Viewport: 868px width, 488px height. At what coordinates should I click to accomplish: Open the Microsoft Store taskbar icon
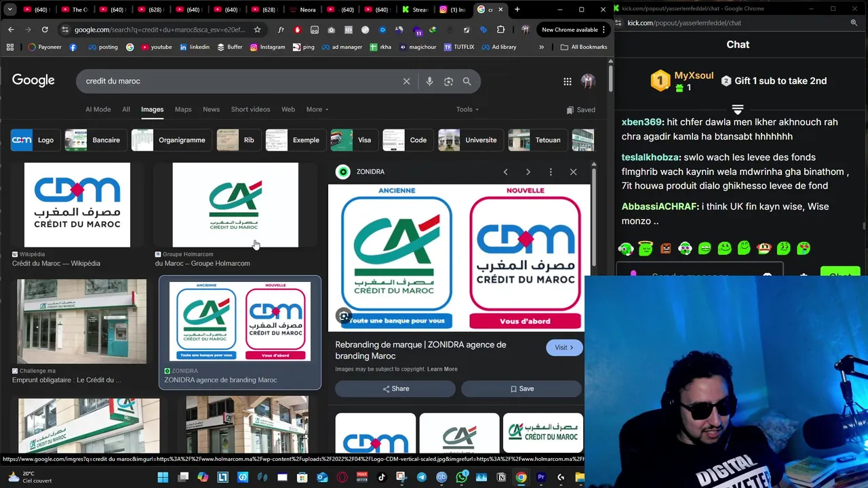[302, 477]
